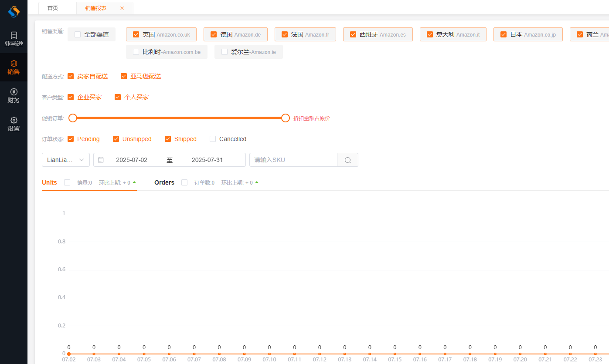Click the app logo icon in the sidebar
609x364 pixels.
14,12
